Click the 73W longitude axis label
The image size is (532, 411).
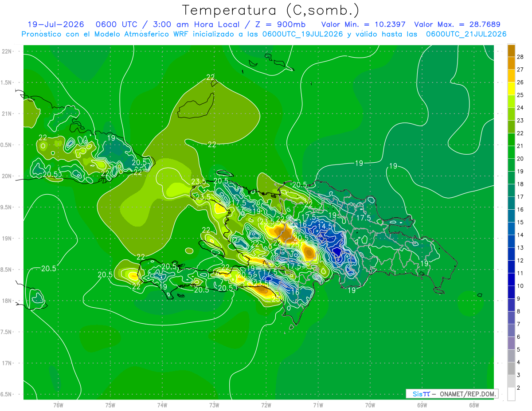(x=214, y=405)
